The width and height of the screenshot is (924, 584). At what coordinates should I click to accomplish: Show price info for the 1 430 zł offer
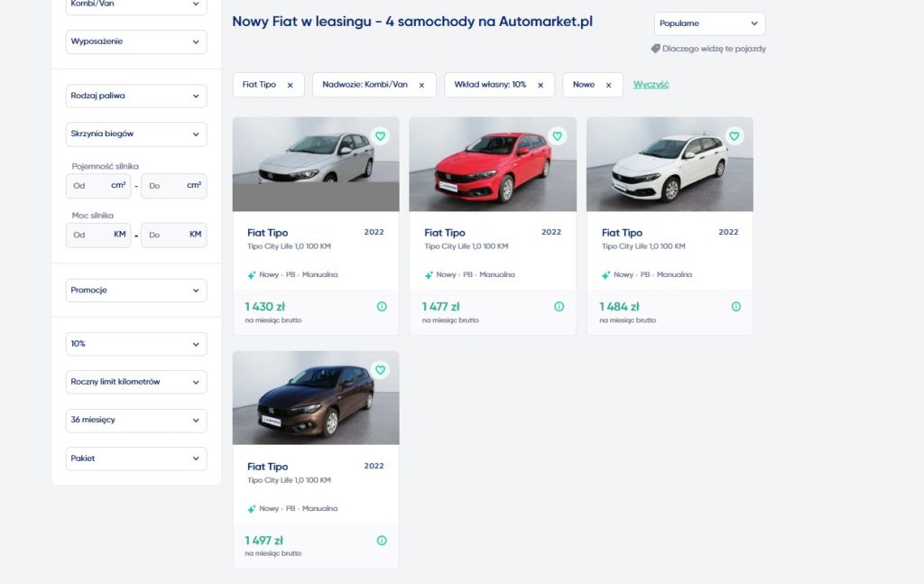382,306
